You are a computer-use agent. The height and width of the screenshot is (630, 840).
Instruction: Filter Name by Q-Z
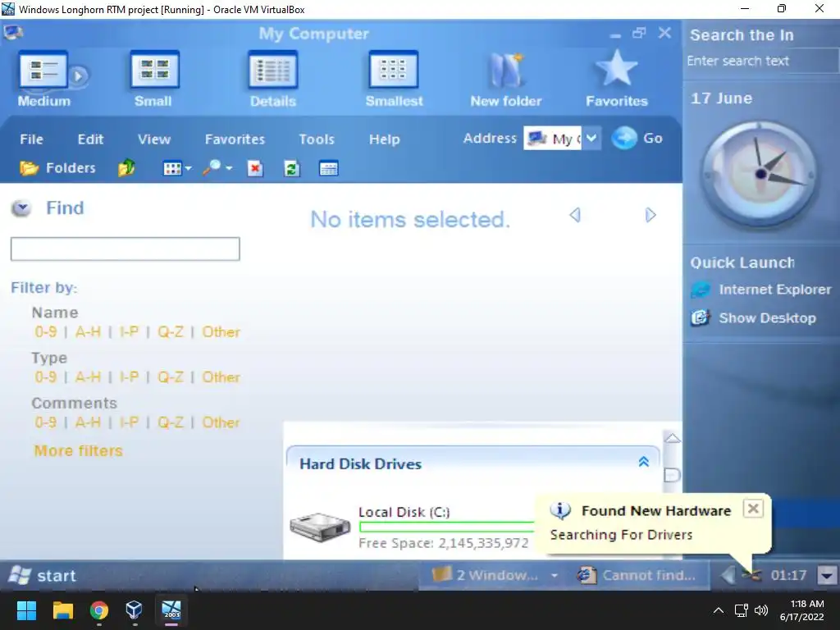click(x=171, y=332)
